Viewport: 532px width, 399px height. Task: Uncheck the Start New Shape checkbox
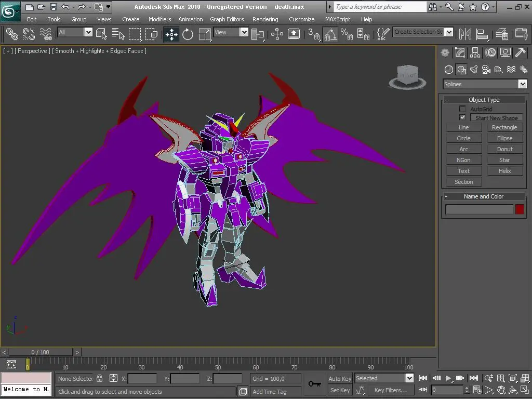click(x=462, y=117)
